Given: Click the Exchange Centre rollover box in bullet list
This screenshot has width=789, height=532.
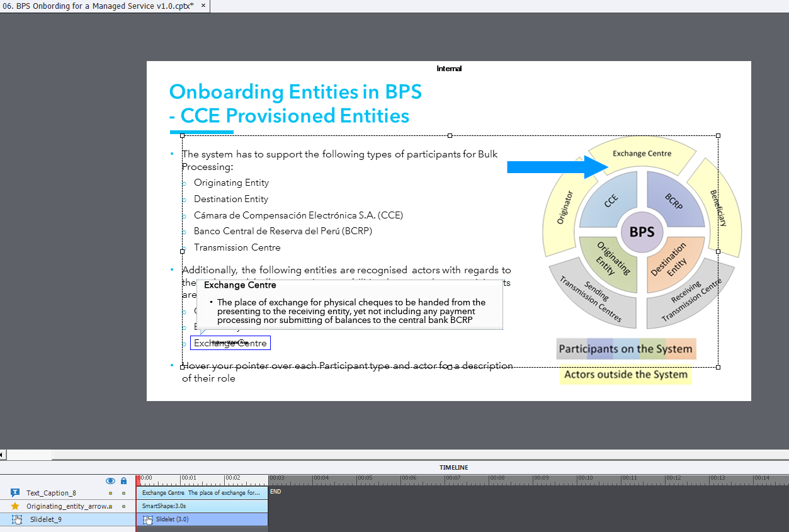Looking at the screenshot, I should [230, 343].
